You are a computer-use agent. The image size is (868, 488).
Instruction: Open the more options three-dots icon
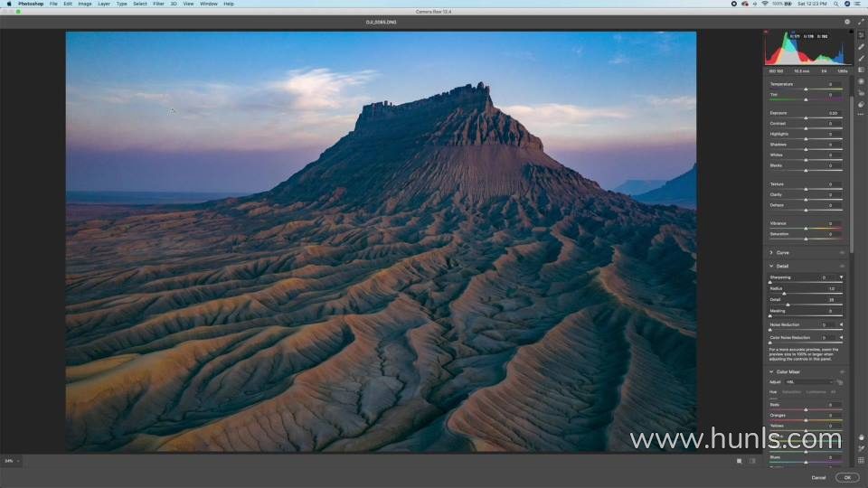tap(860, 115)
